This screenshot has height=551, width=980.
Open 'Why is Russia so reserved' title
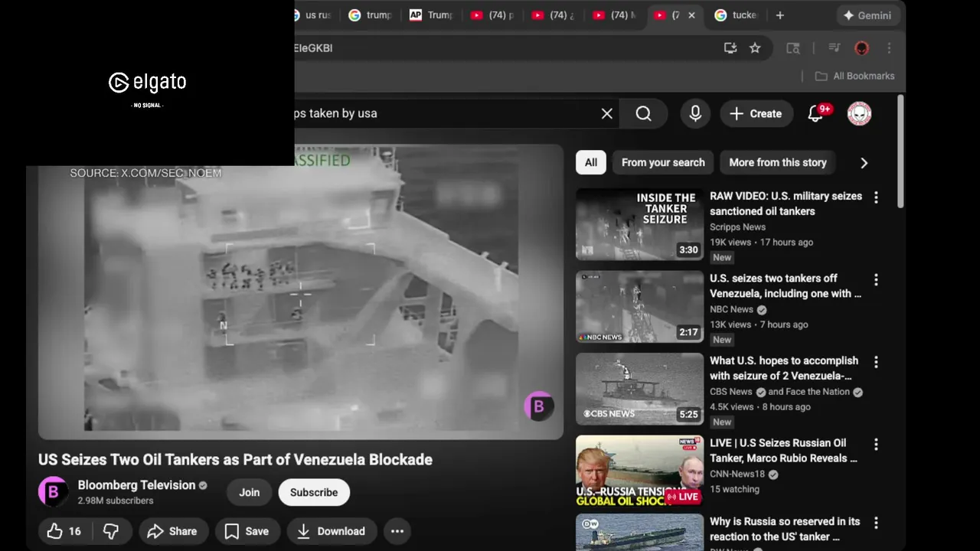(x=785, y=529)
